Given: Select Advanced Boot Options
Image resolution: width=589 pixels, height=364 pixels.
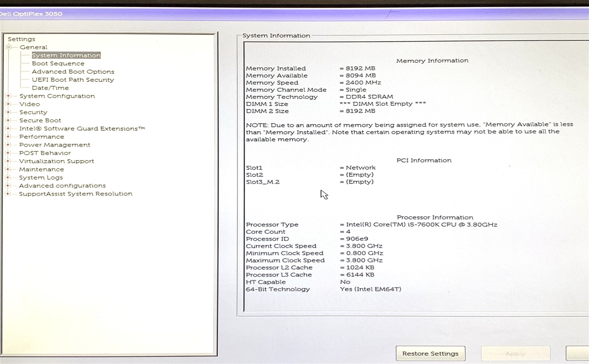Looking at the screenshot, I should [73, 72].
